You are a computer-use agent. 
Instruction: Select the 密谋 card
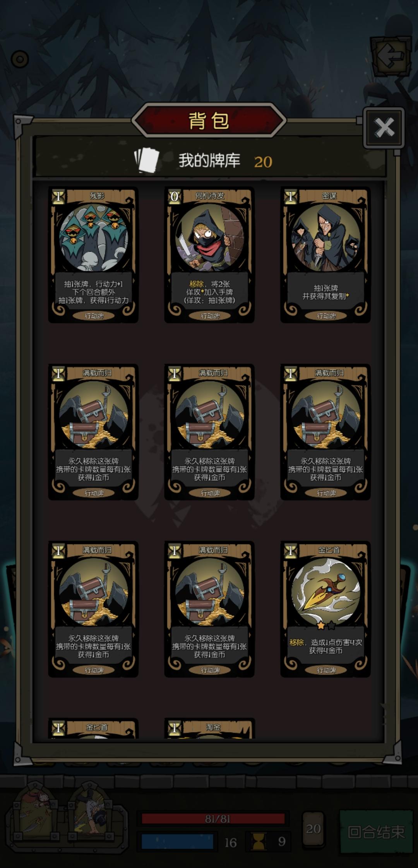click(325, 255)
